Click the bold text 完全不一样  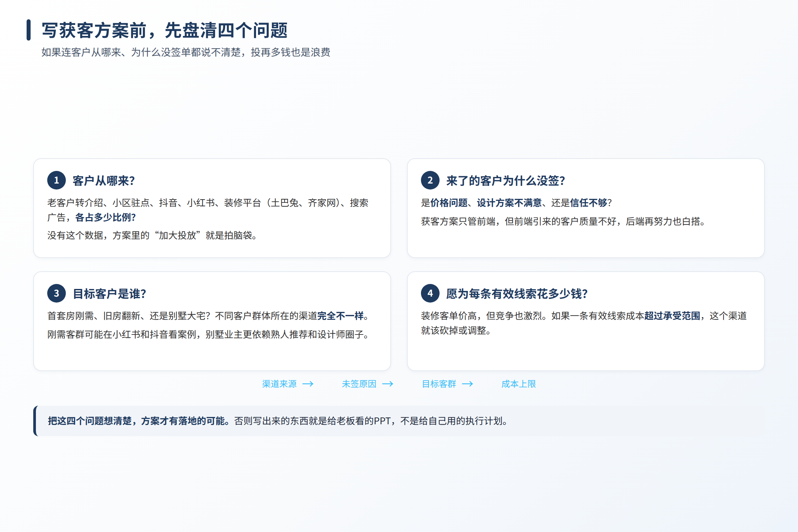[x=340, y=316]
